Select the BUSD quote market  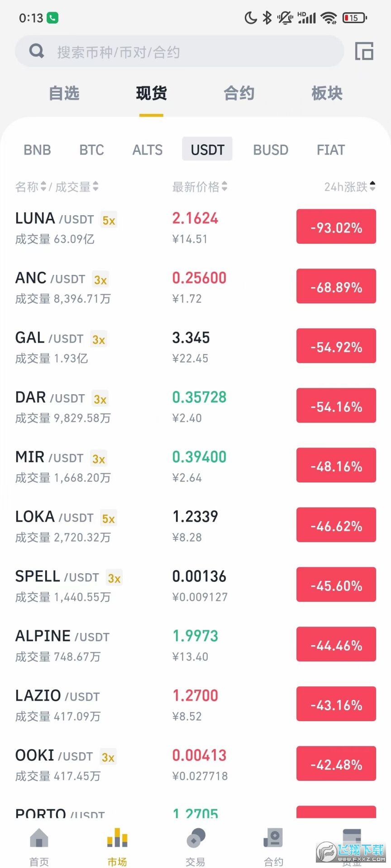[x=271, y=150]
